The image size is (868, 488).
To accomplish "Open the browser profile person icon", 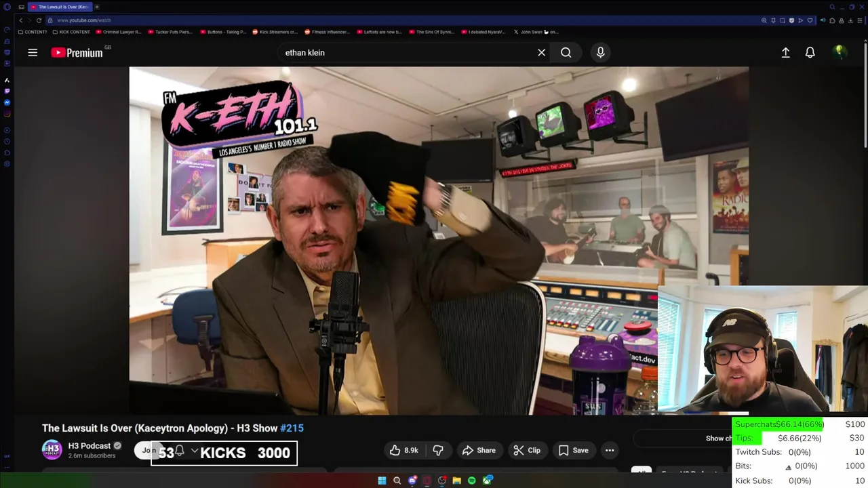I will pyautogui.click(x=842, y=20).
